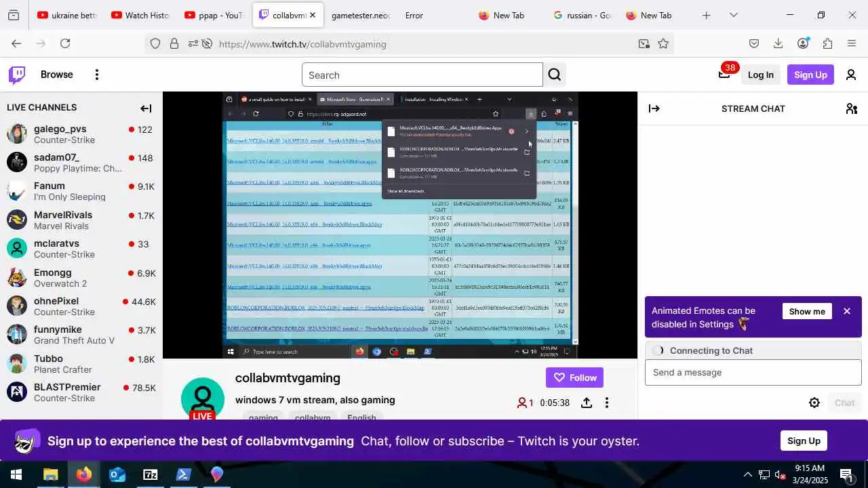Click Show me on emotes notice
The image size is (868, 488).
coord(807,311)
